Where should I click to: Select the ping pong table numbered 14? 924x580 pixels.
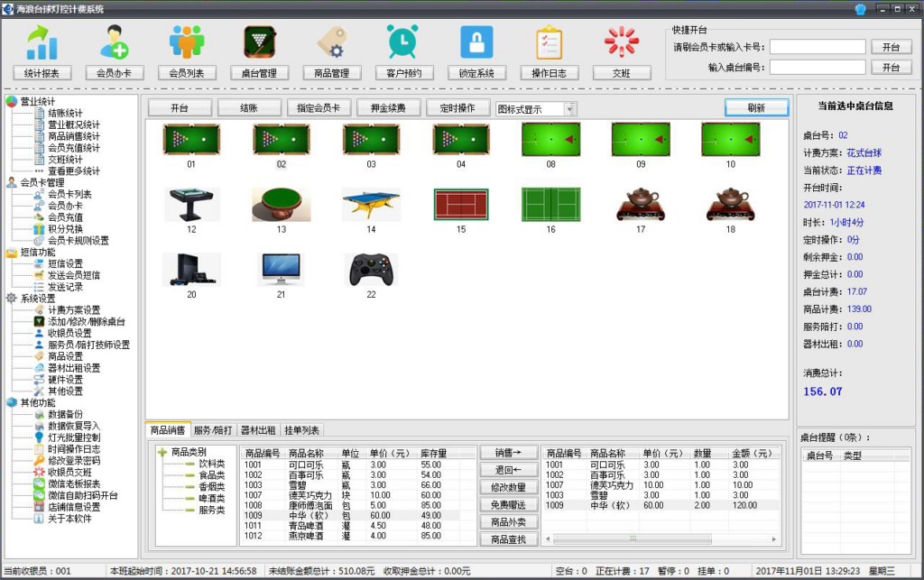point(370,206)
